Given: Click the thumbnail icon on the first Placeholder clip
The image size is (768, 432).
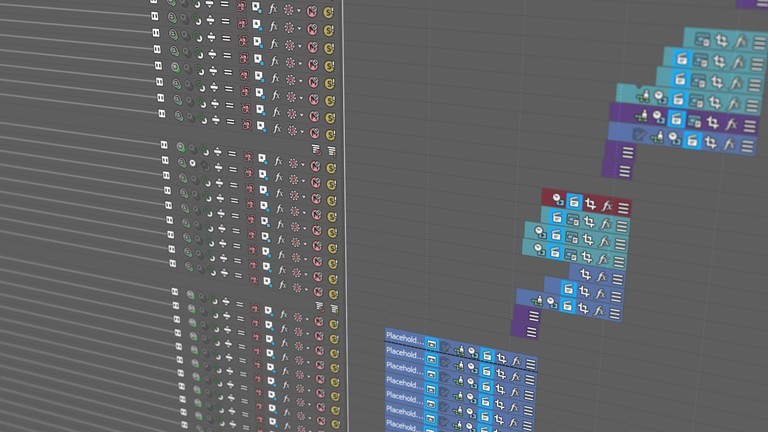Looking at the screenshot, I should [x=432, y=344].
